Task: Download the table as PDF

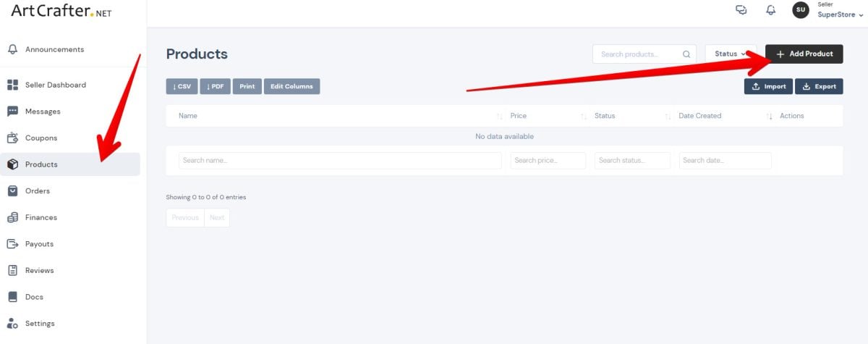Action: tap(215, 86)
